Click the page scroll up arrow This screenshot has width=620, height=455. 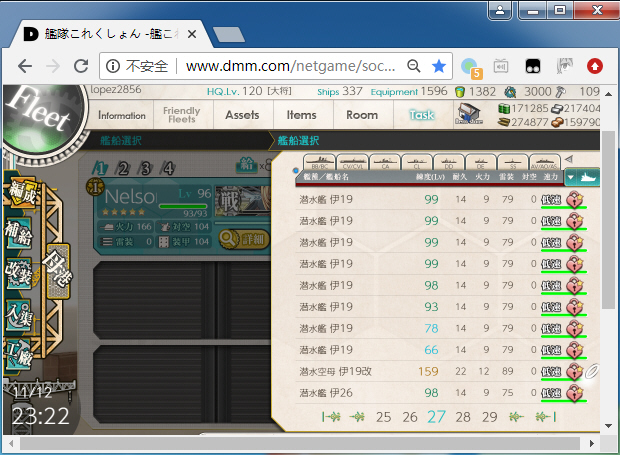click(609, 94)
